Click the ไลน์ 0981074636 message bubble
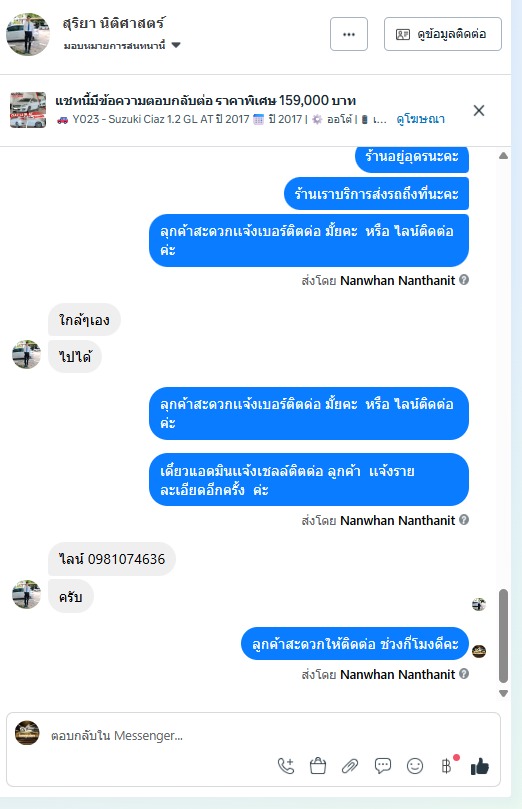The width and height of the screenshot is (522, 809). (x=112, y=559)
